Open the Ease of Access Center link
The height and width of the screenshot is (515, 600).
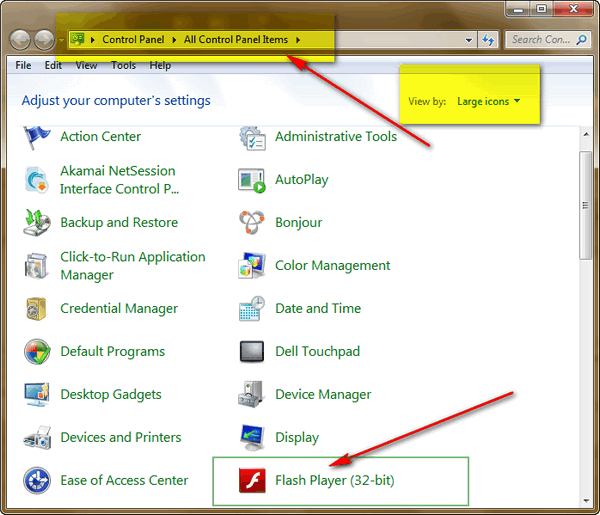(x=124, y=481)
